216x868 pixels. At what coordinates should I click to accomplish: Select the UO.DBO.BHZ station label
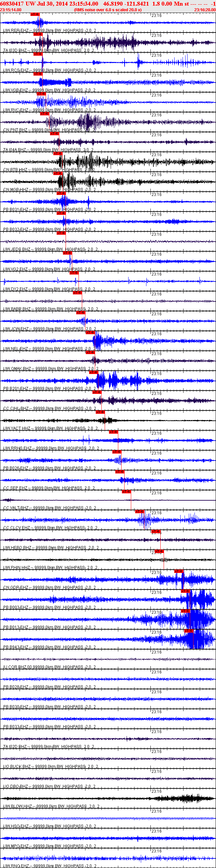[49, 786]
